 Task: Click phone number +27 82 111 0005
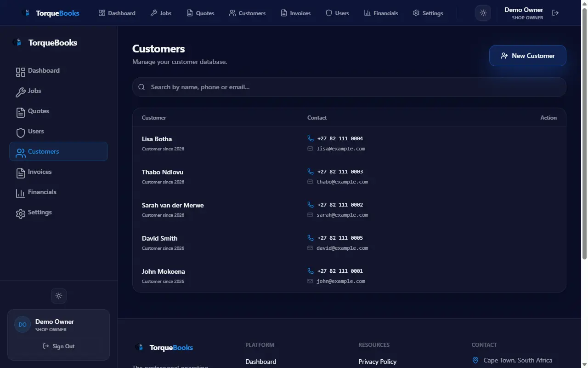(x=340, y=238)
